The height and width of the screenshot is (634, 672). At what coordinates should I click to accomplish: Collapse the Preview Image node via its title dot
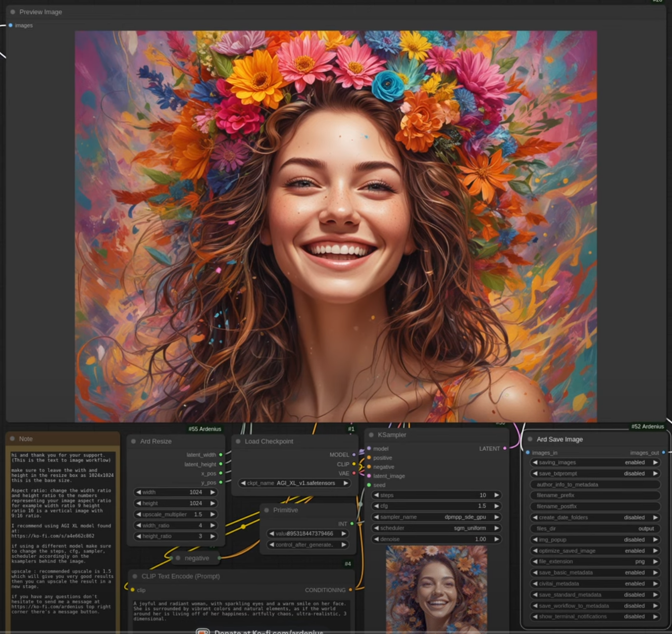pyautogui.click(x=13, y=12)
